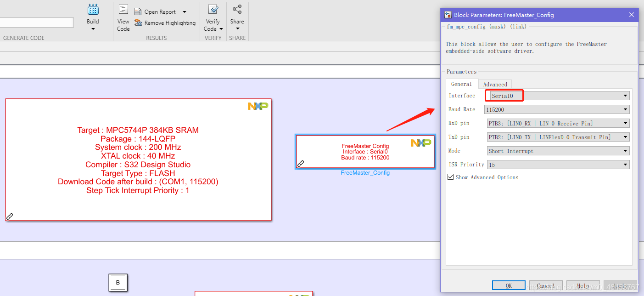
Task: Click the library link badge on FreeMaster_Config block
Action: 301,163
